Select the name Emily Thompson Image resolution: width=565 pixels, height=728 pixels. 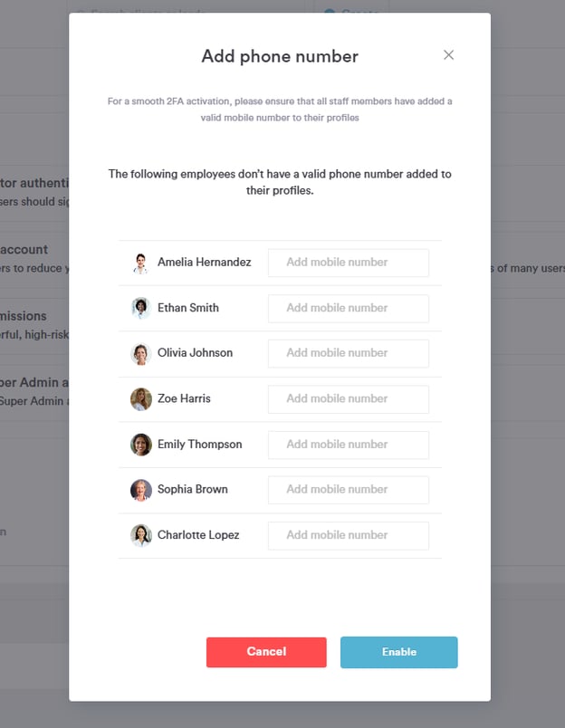[199, 445]
